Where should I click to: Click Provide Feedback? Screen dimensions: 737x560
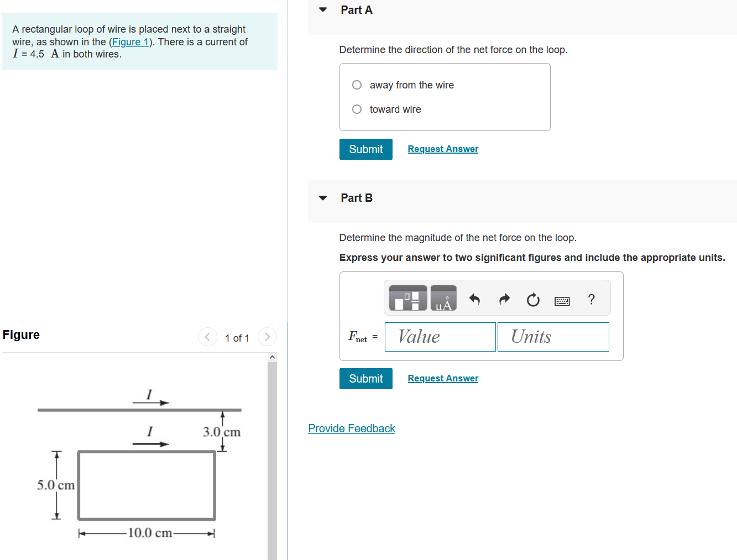point(352,428)
